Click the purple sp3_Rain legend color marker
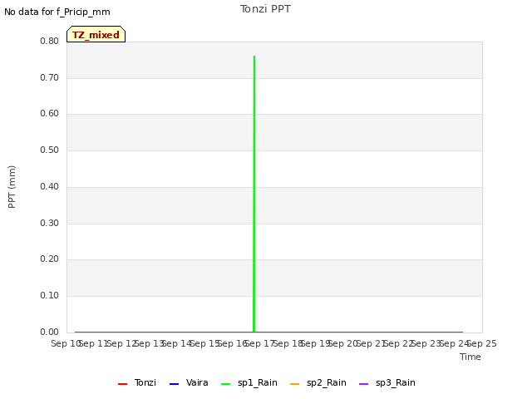 [x=364, y=384]
